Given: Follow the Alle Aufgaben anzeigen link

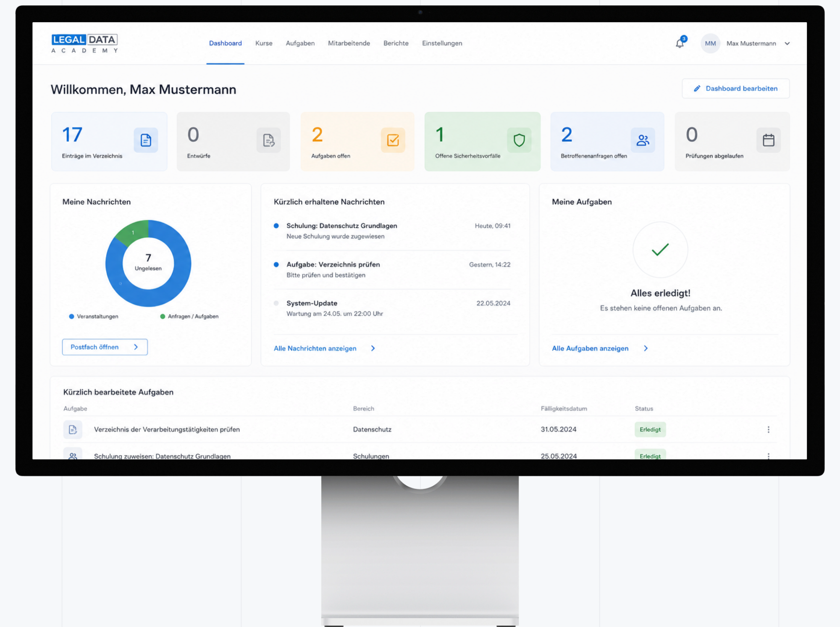Looking at the screenshot, I should pyautogui.click(x=590, y=348).
